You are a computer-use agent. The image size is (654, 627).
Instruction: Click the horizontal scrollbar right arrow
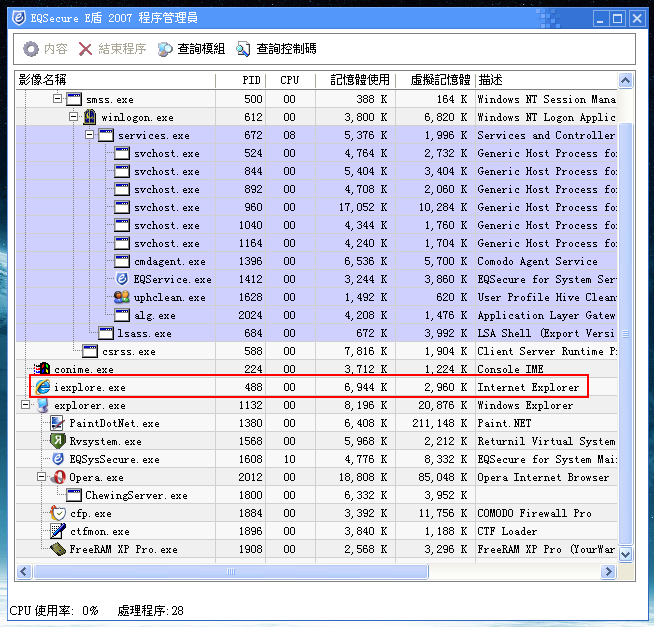pos(608,571)
